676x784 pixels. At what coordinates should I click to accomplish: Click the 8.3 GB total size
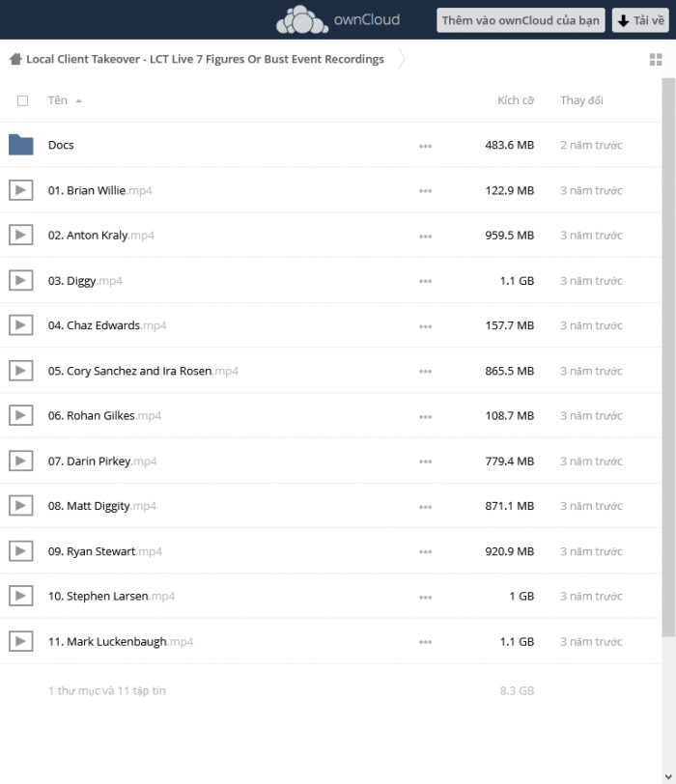point(517,691)
